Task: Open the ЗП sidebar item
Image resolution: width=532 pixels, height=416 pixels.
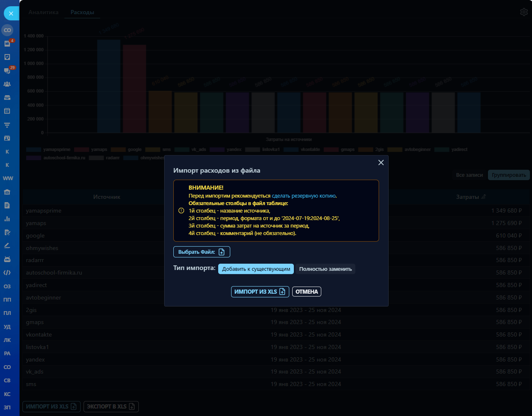Action: (7, 407)
